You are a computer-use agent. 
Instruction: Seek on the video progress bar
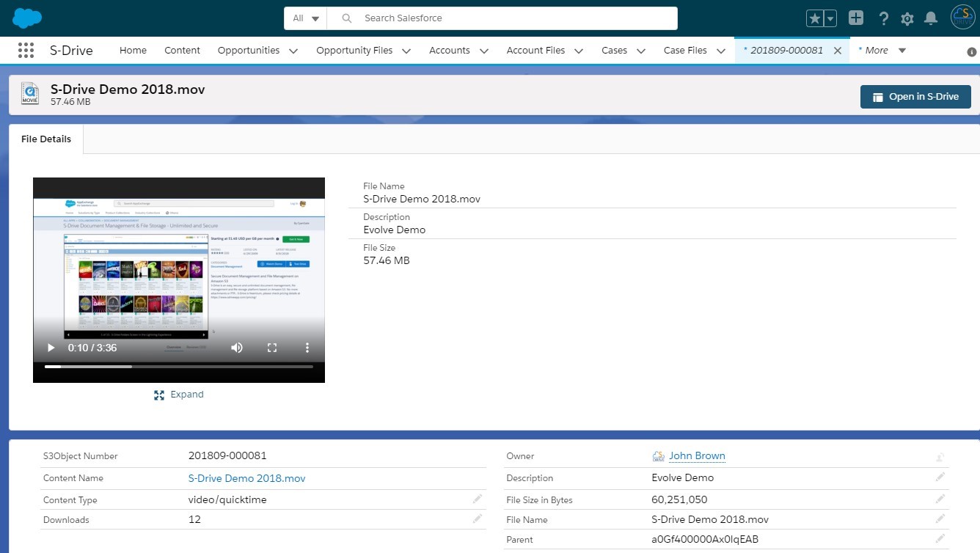(x=179, y=366)
